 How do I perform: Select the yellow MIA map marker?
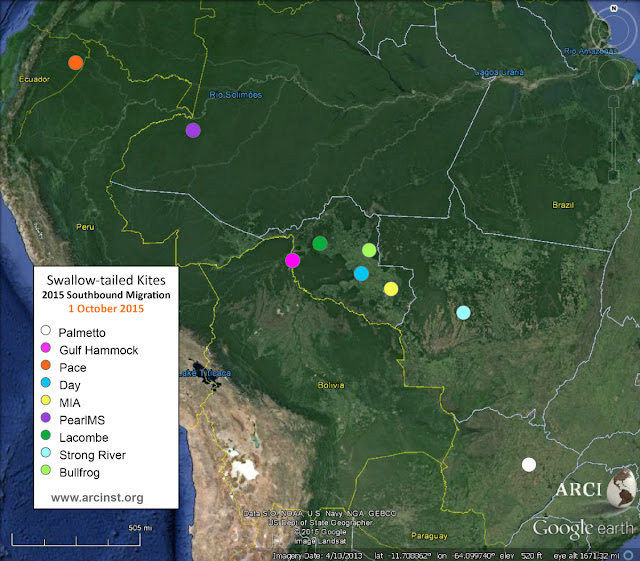pyautogui.click(x=391, y=289)
